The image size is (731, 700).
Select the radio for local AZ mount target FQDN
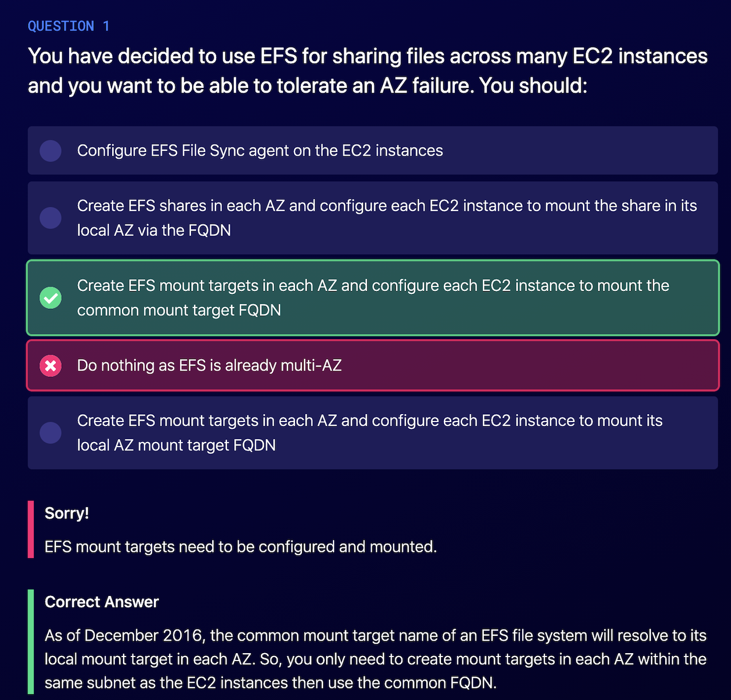click(x=50, y=433)
